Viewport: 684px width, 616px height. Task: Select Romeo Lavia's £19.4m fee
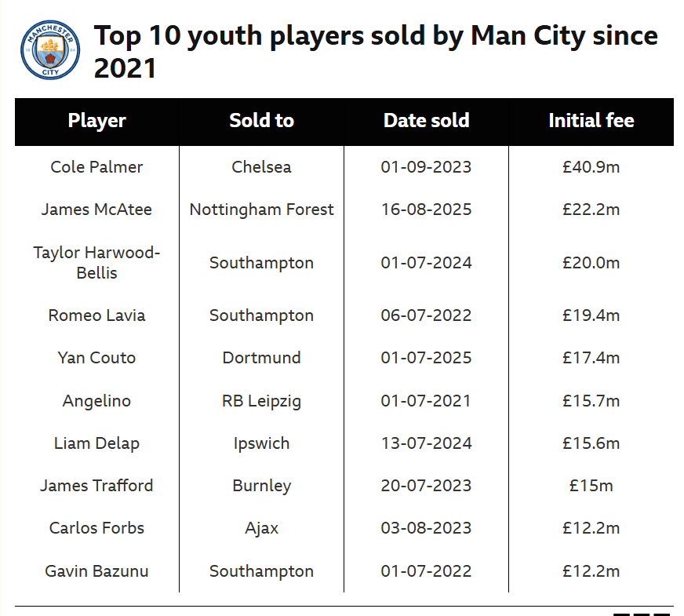[591, 315]
